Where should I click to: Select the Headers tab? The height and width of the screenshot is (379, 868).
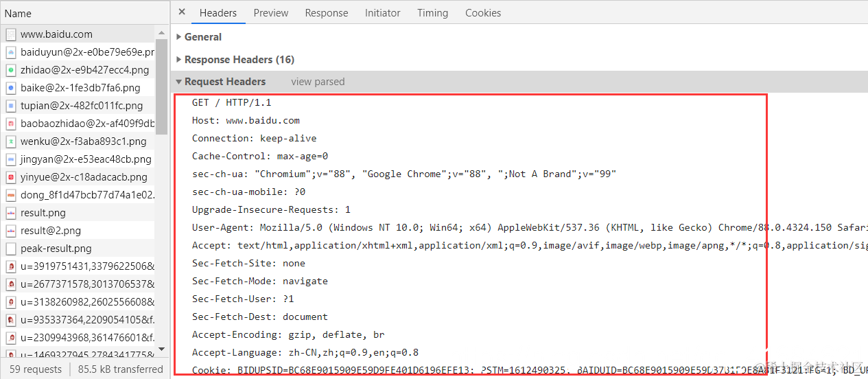click(x=218, y=12)
